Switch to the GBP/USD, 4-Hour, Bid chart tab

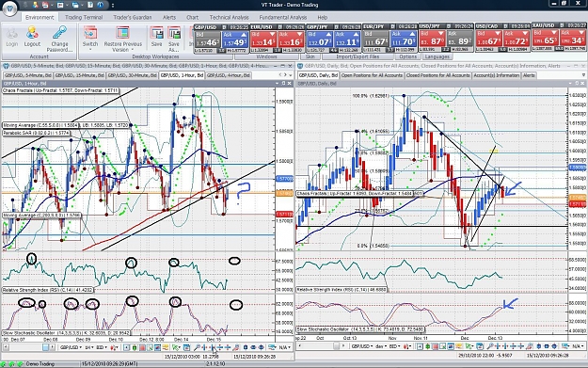(229, 75)
